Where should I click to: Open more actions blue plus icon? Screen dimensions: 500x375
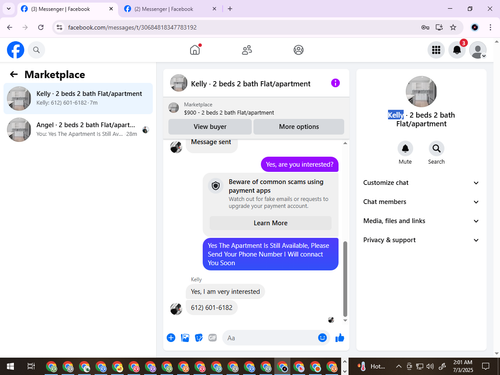pos(171,338)
